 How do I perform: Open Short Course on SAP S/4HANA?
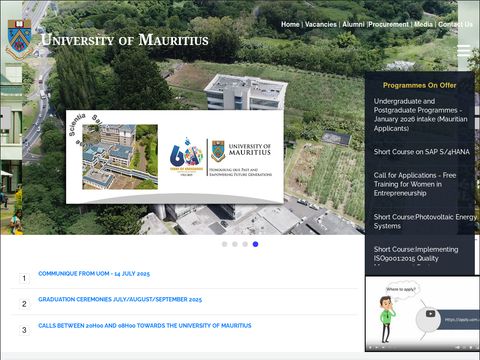click(x=421, y=152)
